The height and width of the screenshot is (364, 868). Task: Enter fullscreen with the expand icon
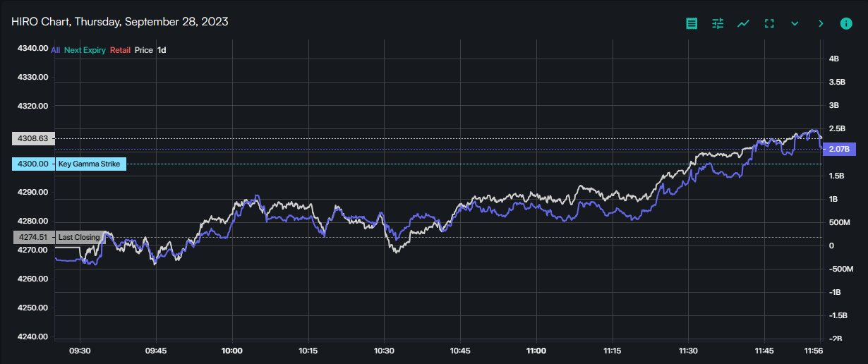(x=769, y=23)
